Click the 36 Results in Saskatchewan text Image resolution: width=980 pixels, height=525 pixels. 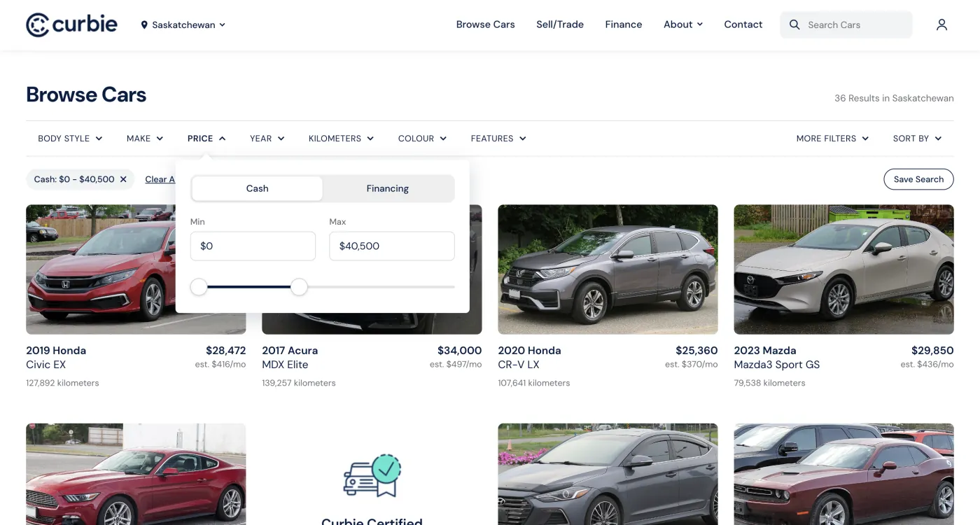point(894,98)
